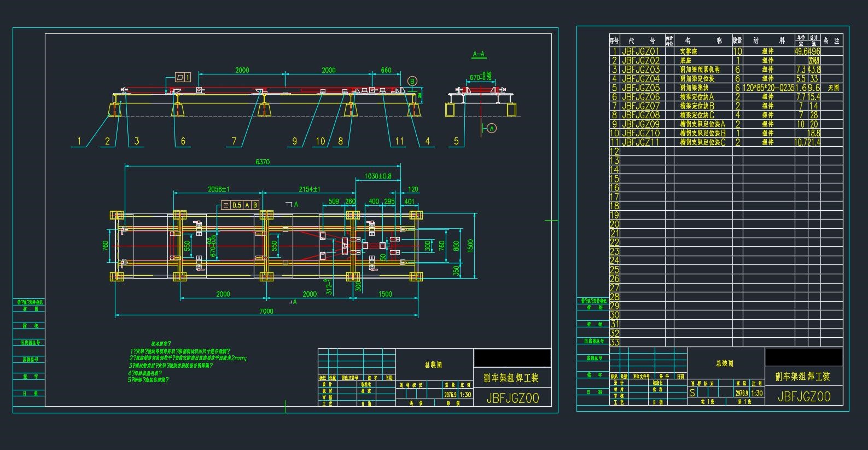868x450 pixels.
Task: Click part balloon number 1 in side view
Action: [x=79, y=141]
